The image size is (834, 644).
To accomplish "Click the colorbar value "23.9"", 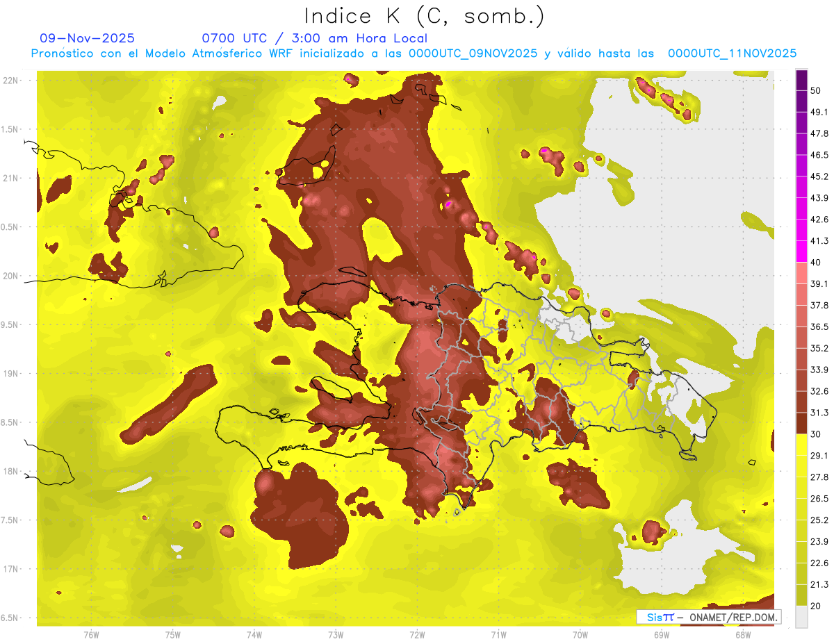I will pos(819,542).
